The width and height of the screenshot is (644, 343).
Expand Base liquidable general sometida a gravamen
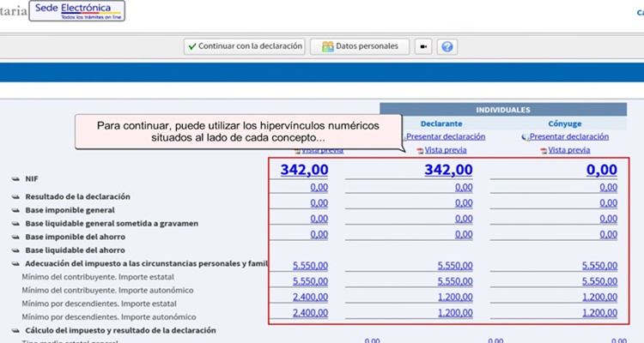pyautogui.click(x=15, y=224)
